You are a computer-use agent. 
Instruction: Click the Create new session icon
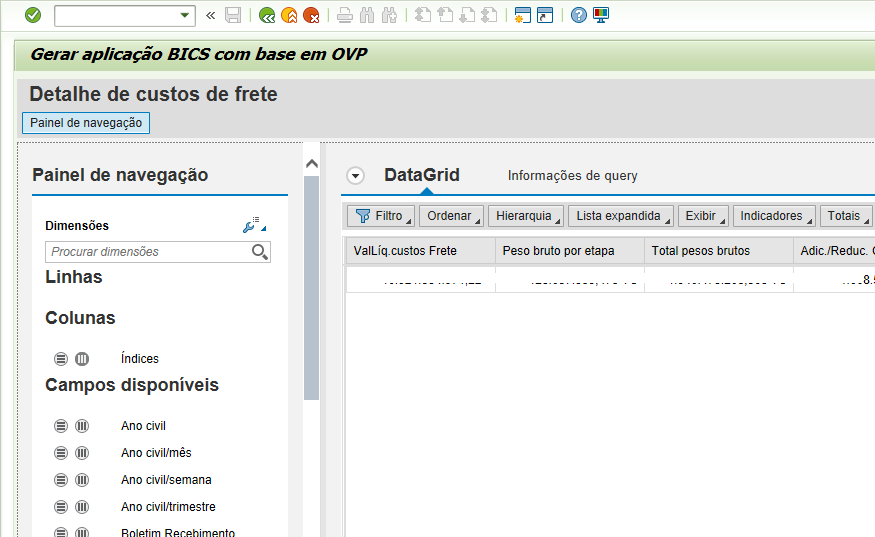click(522, 15)
